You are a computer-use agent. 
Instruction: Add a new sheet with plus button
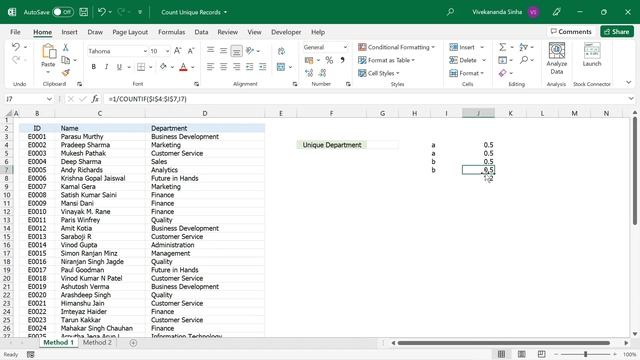coord(133,343)
